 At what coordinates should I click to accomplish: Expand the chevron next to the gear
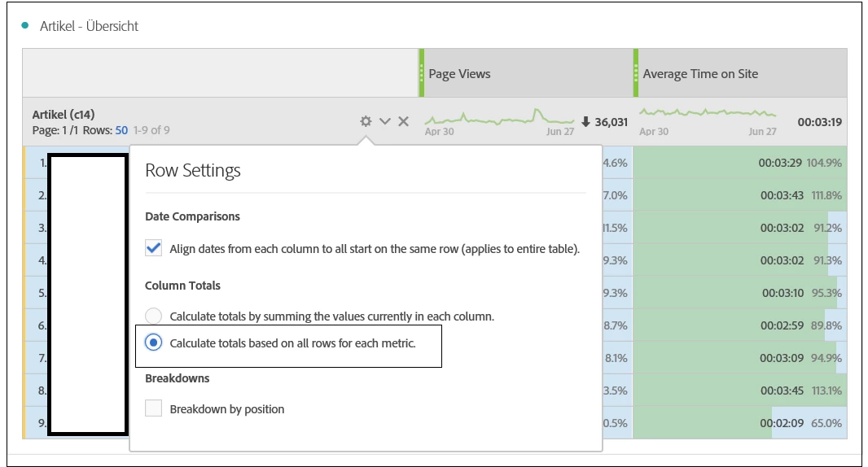pyautogui.click(x=385, y=121)
